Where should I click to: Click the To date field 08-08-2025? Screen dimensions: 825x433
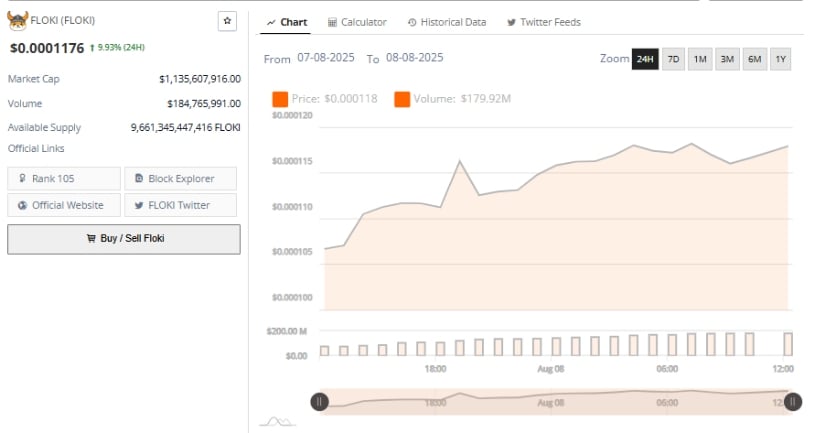[x=415, y=57]
